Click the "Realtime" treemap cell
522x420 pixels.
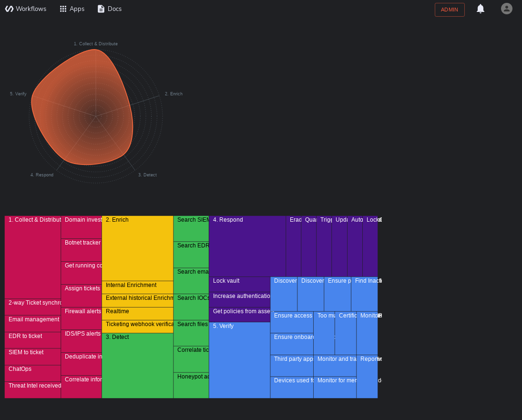click(x=137, y=314)
